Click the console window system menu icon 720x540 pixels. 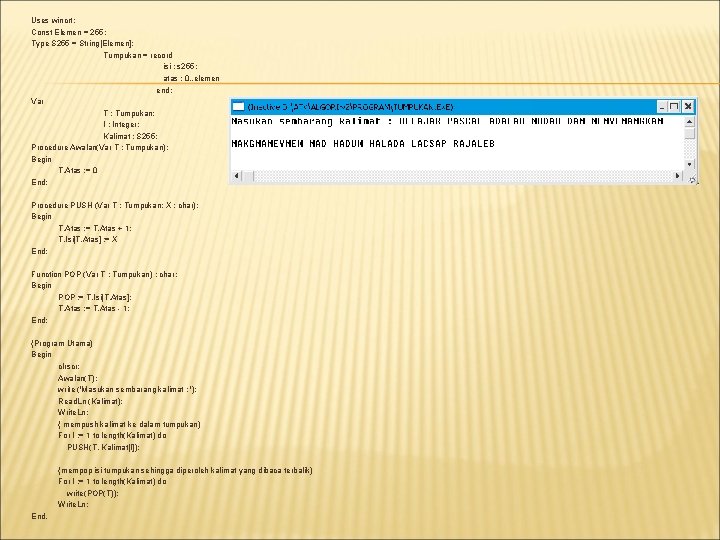[x=238, y=107]
